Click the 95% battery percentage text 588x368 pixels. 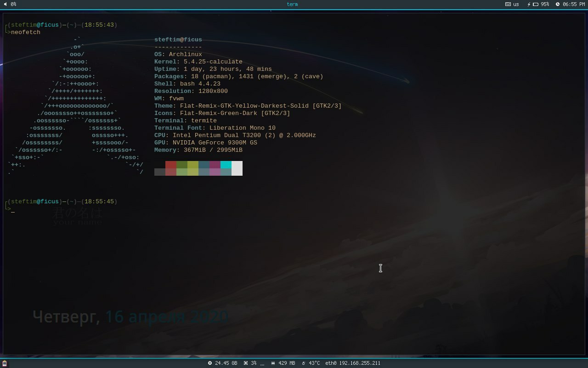pos(545,4)
